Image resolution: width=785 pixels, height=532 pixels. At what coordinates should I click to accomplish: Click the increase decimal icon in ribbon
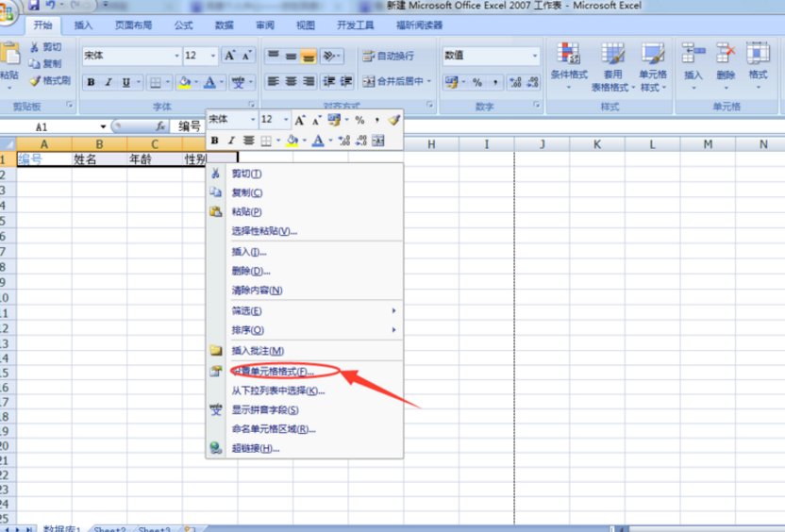coord(515,82)
